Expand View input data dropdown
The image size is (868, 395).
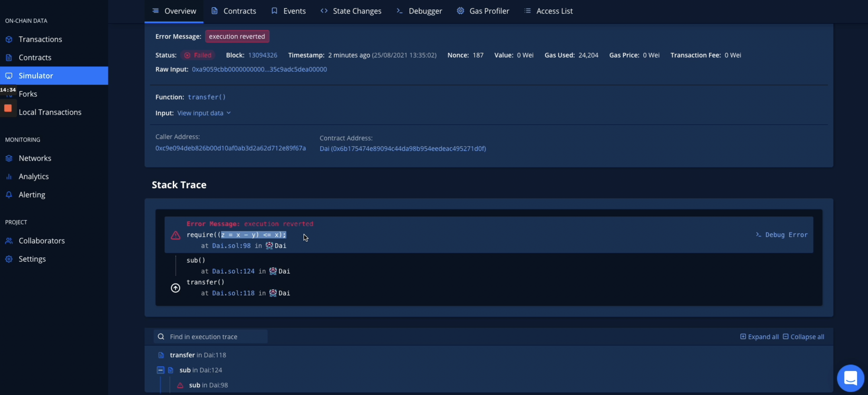click(204, 113)
